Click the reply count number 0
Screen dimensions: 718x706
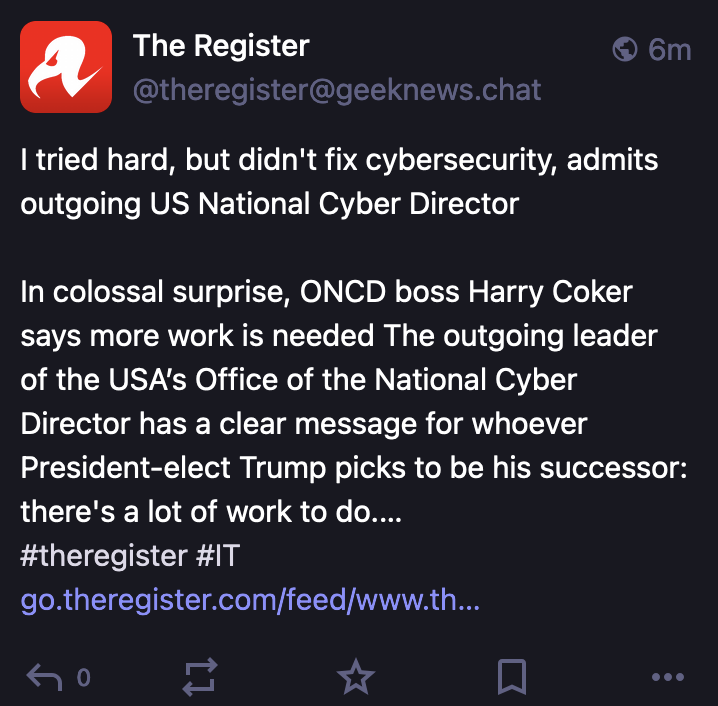pyautogui.click(x=84, y=678)
